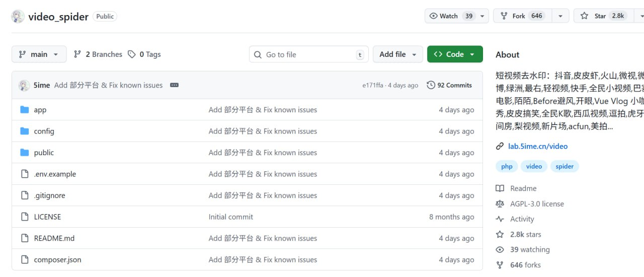Open the public folder name
644x277 pixels.
(x=44, y=153)
